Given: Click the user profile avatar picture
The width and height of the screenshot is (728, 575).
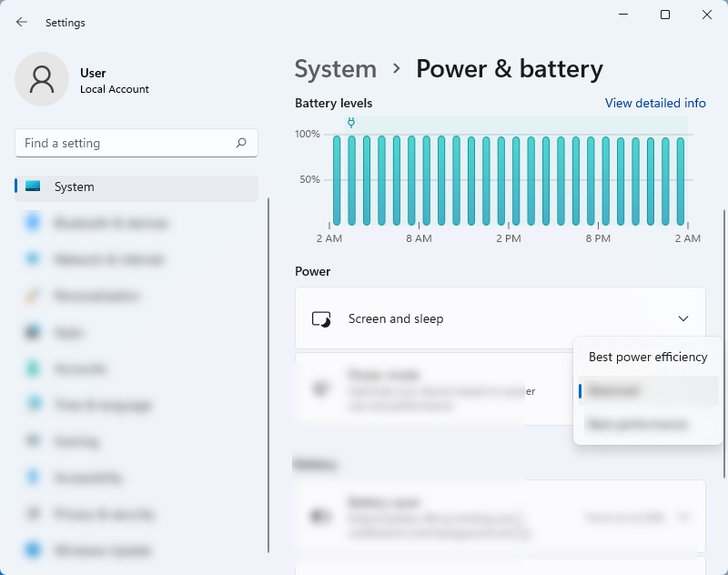Looking at the screenshot, I should coord(42,79).
